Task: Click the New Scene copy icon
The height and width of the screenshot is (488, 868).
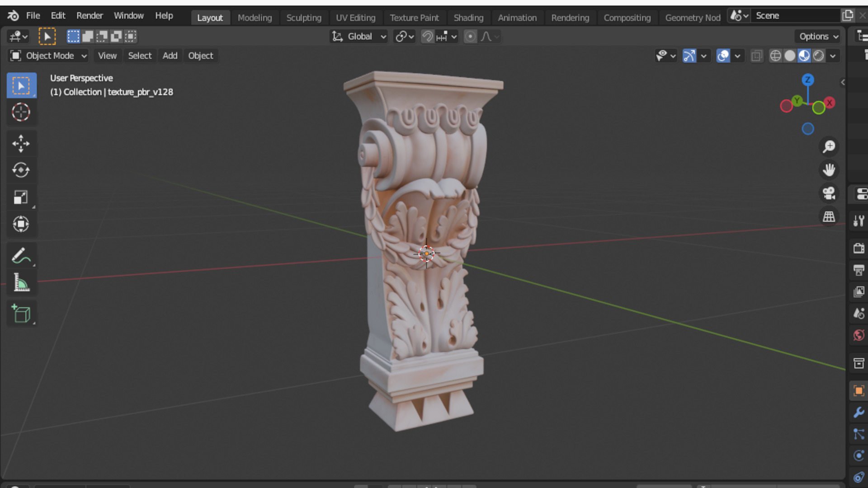Action: (x=848, y=16)
